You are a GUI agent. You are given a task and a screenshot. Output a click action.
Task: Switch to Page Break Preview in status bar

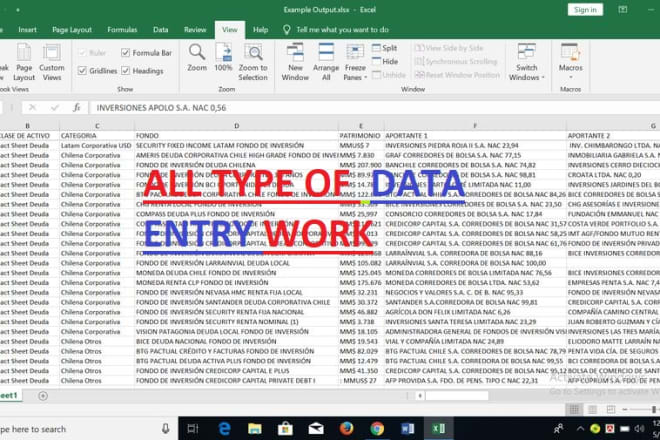611,409
